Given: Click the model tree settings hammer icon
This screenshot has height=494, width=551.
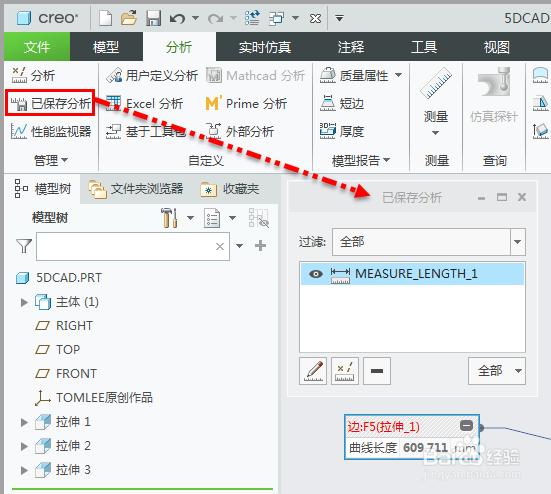Looking at the screenshot, I should tap(169, 218).
